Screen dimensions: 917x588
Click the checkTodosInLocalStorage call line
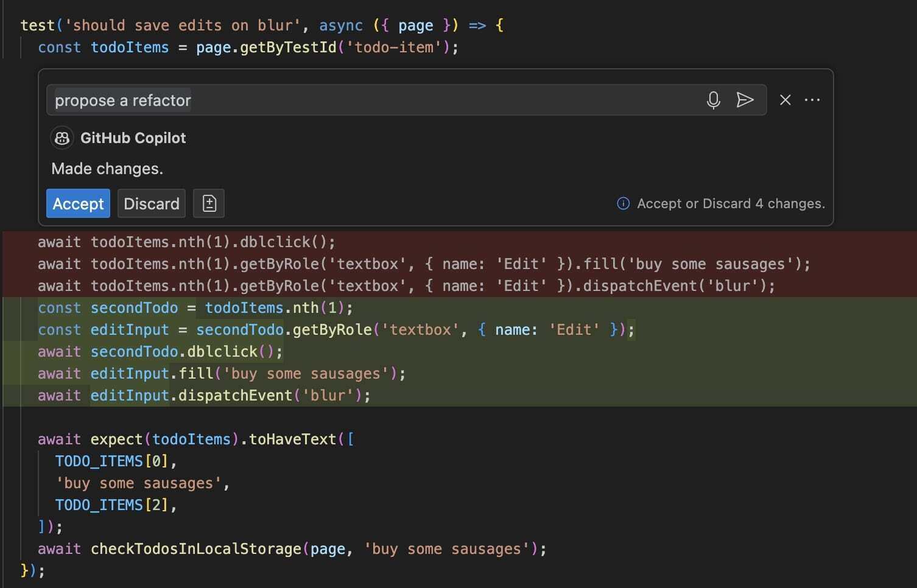pos(291,548)
